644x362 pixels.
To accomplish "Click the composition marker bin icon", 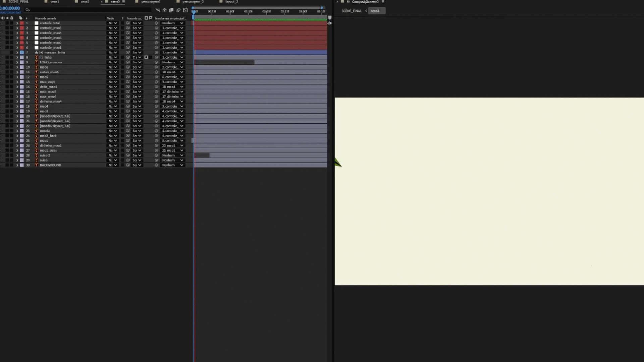I will [330, 18].
